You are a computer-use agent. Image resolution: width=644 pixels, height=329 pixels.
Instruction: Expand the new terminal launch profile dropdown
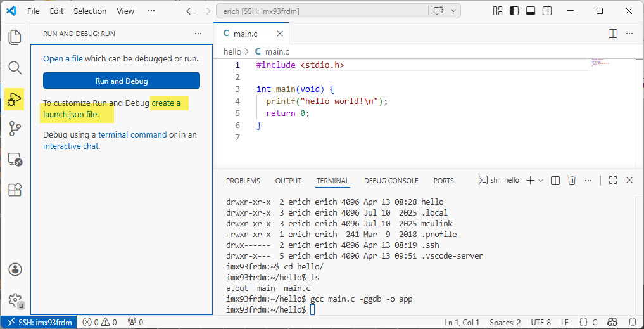point(541,181)
